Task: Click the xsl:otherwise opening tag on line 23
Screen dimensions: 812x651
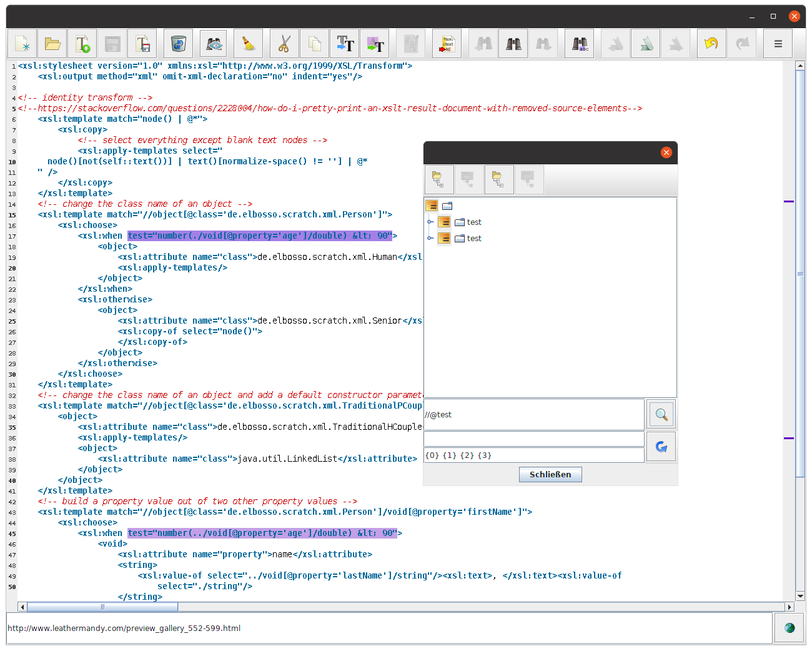Action: (115, 299)
